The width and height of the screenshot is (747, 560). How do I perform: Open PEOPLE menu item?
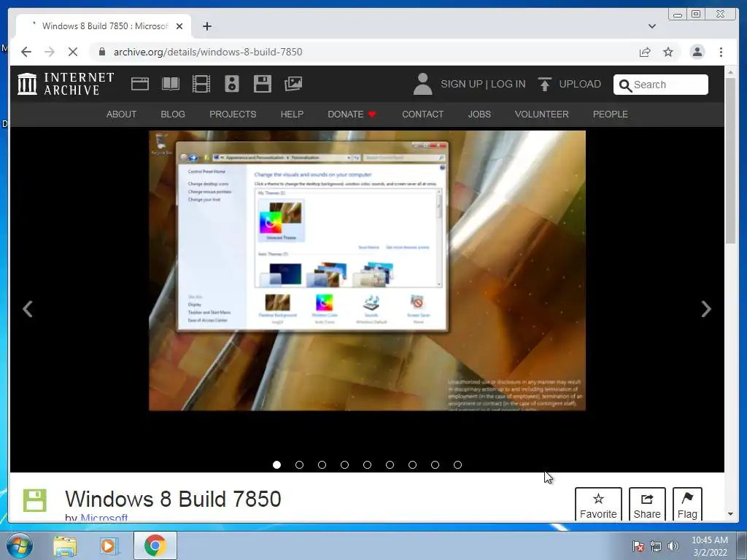(611, 114)
